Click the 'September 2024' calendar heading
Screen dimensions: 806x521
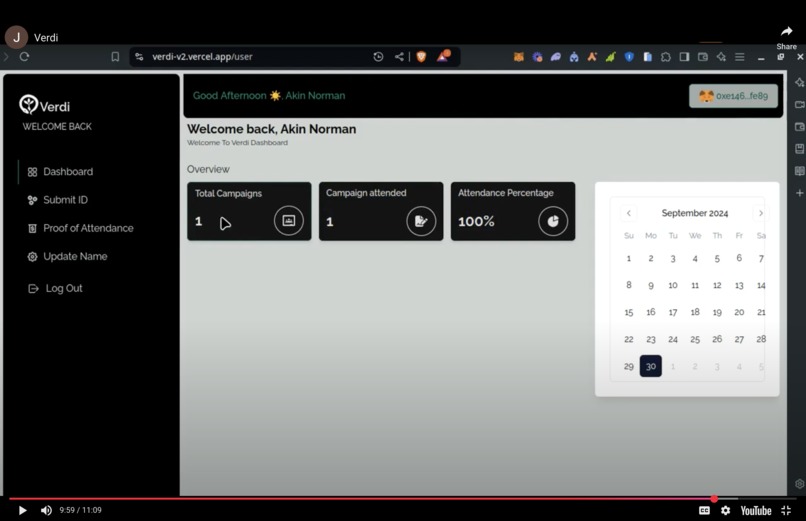click(694, 213)
